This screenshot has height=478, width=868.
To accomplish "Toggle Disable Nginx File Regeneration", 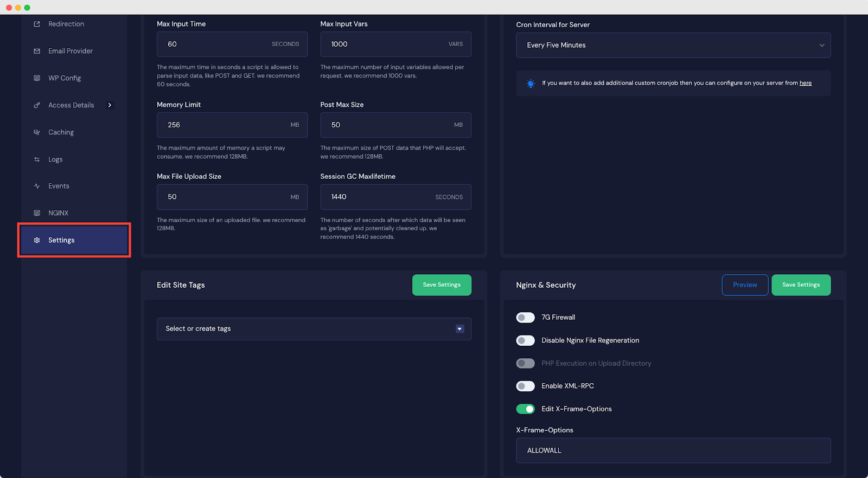I will tap(525, 340).
